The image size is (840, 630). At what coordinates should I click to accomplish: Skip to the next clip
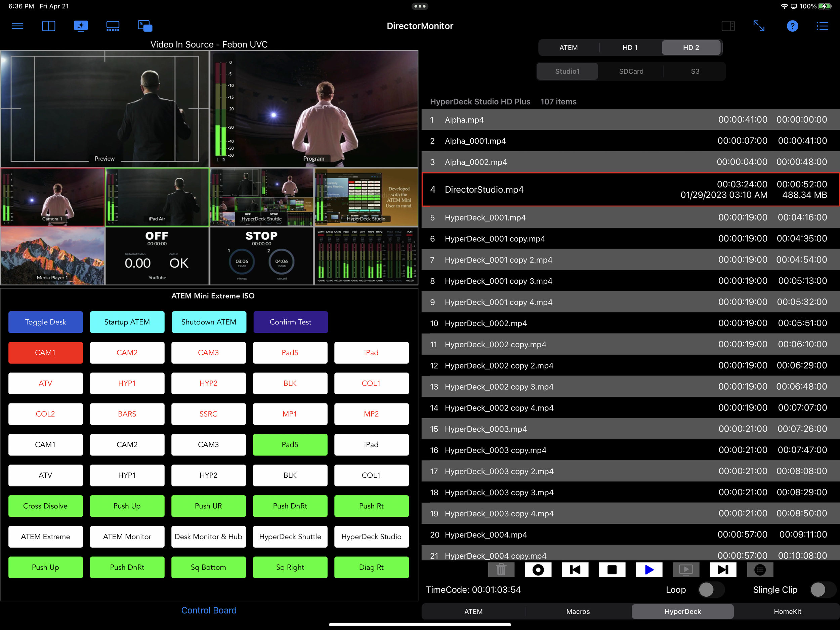[723, 569]
